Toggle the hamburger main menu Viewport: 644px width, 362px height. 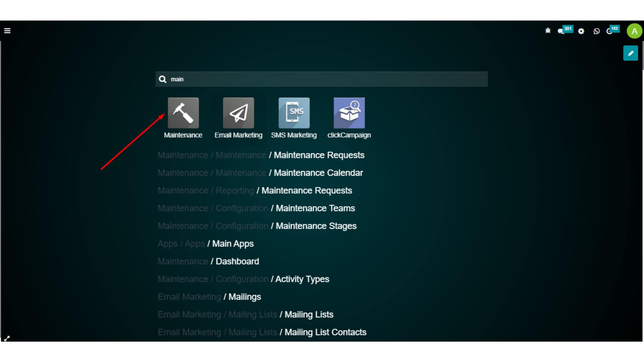tap(7, 31)
